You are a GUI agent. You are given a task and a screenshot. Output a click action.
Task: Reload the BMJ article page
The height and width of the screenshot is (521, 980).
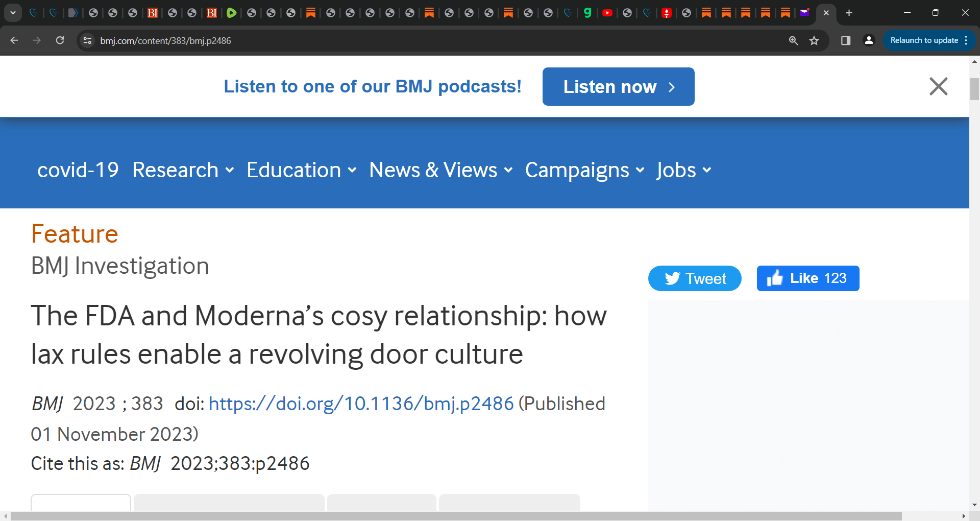[60, 40]
